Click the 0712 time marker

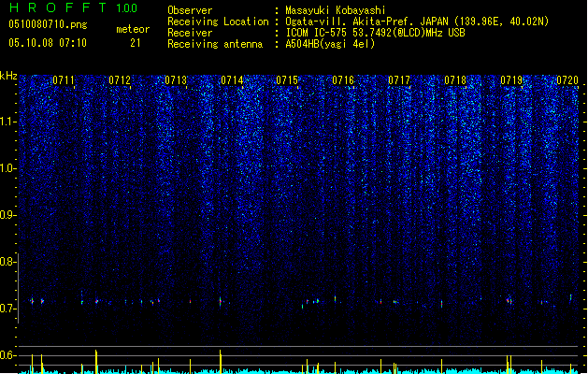click(120, 80)
